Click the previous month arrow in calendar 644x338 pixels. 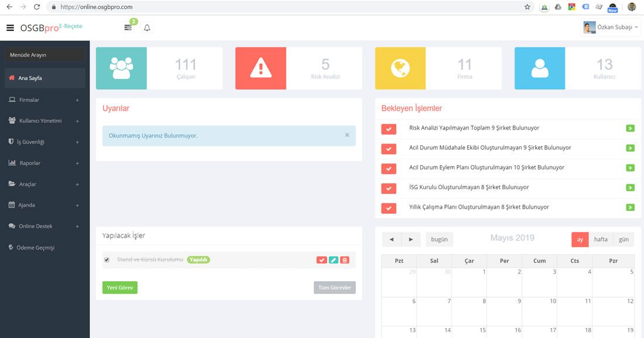pyautogui.click(x=391, y=240)
